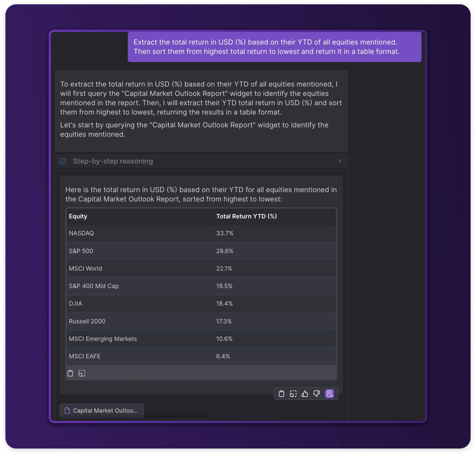Open the Step-by-step reasoning section label
The height and width of the screenshot is (455, 476).
113,161
